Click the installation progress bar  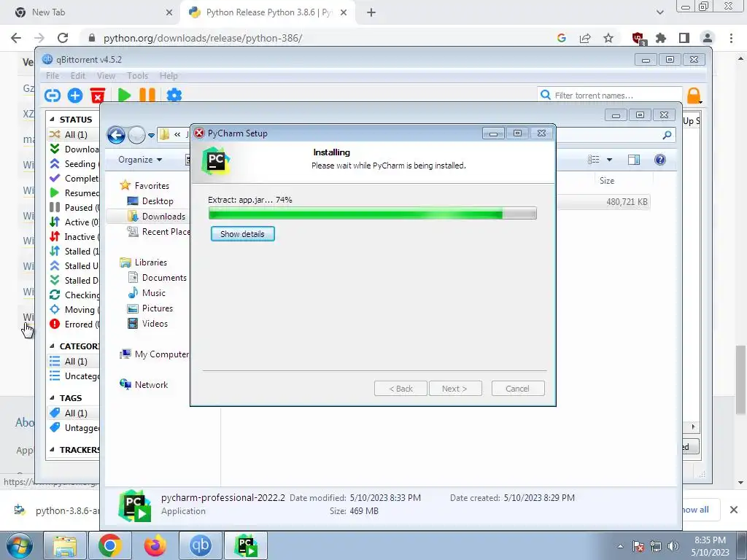pyautogui.click(x=373, y=214)
